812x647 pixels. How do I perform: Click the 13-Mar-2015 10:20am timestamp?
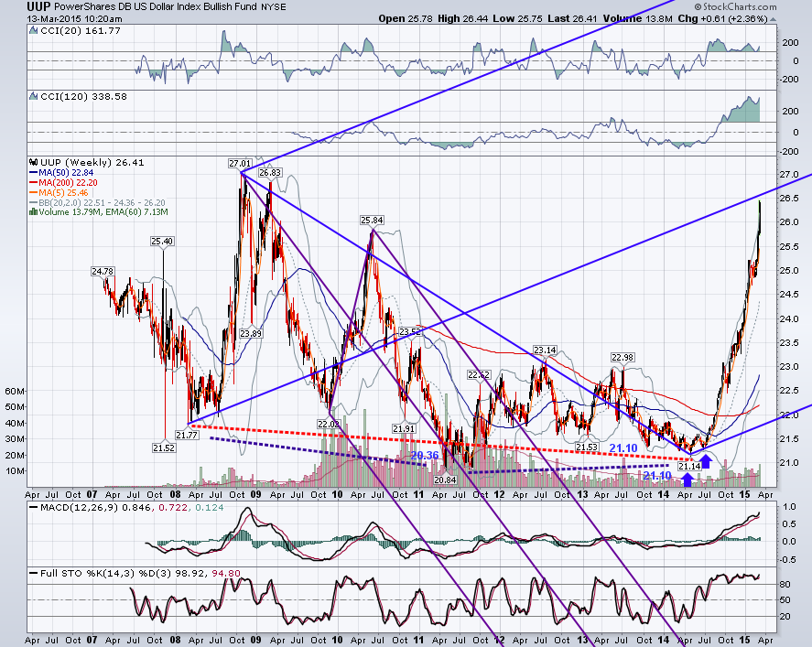74,19
